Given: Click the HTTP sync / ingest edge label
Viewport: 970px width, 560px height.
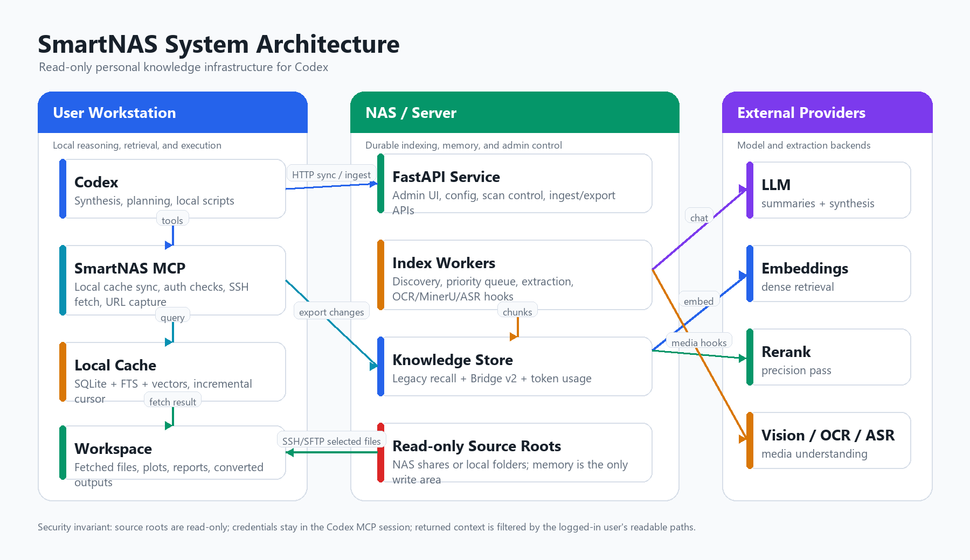Looking at the screenshot, I should point(331,174).
